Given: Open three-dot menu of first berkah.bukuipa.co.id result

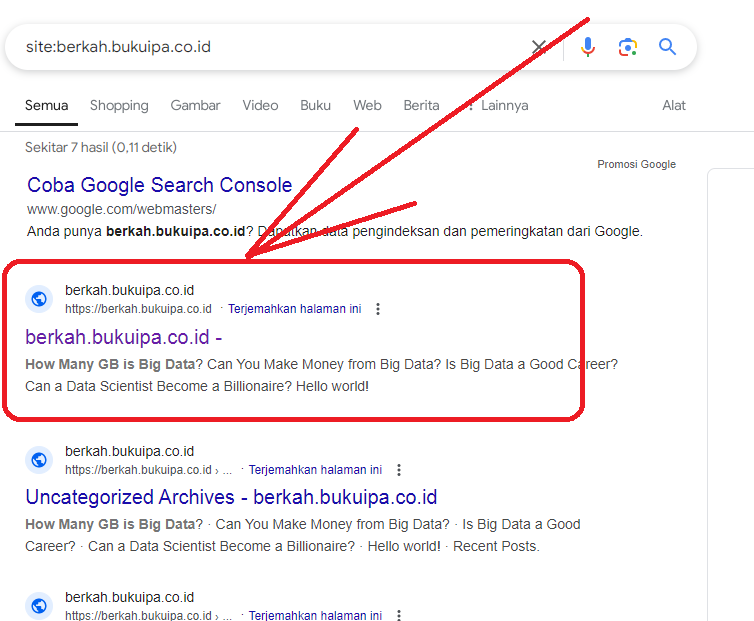Looking at the screenshot, I should 378,309.
